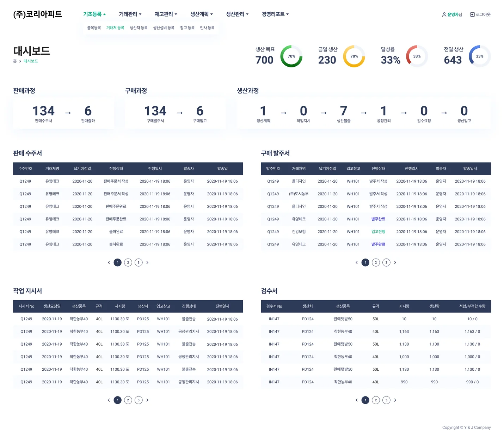The image size is (504, 443).
Task: Click the 금일 생산 yellow 70% gauge
Action: click(x=354, y=56)
